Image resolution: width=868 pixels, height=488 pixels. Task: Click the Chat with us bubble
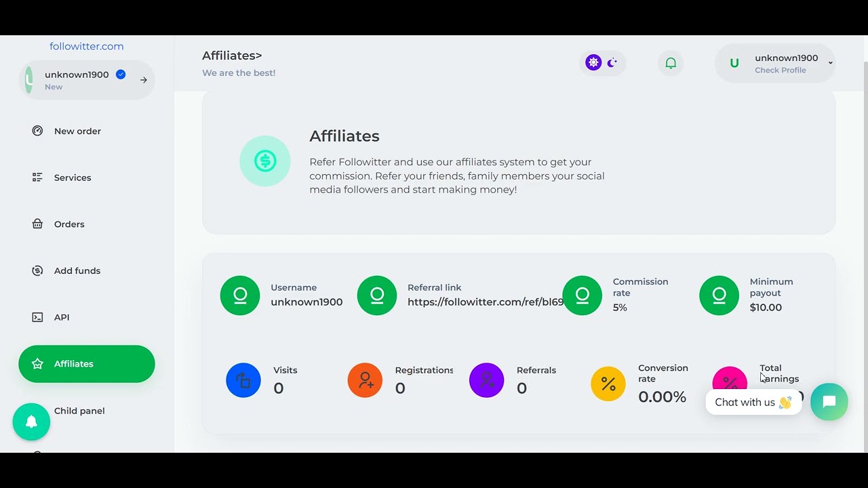[753, 402]
